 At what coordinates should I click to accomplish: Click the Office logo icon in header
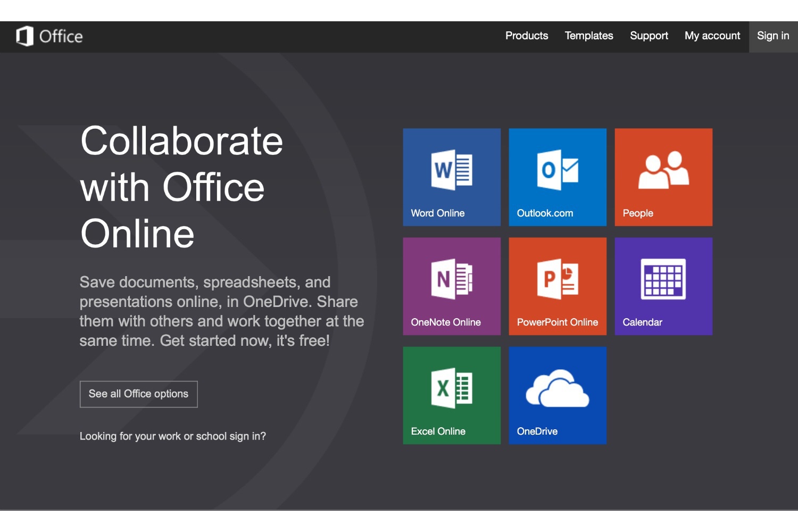[x=24, y=36]
